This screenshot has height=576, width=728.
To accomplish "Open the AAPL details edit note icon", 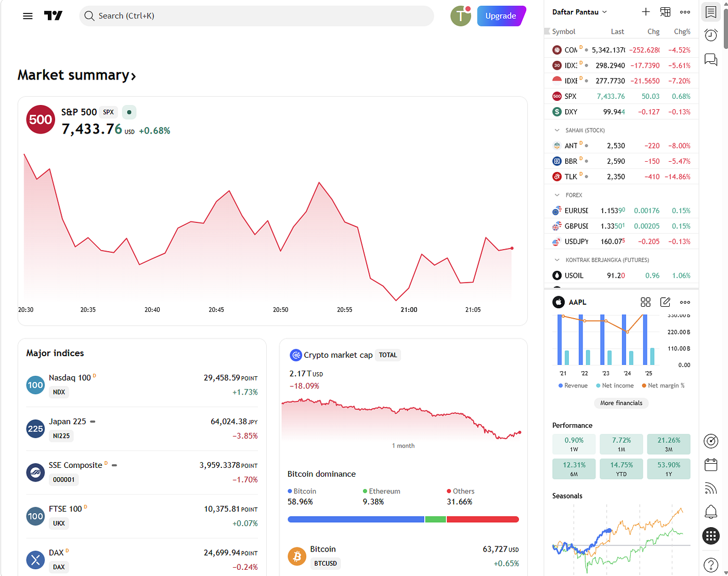I will [x=666, y=302].
